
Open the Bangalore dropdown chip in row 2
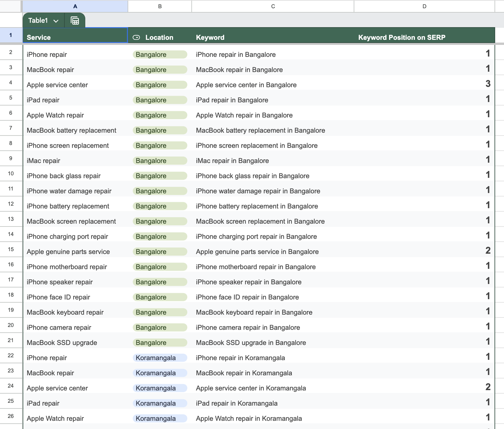coord(160,55)
